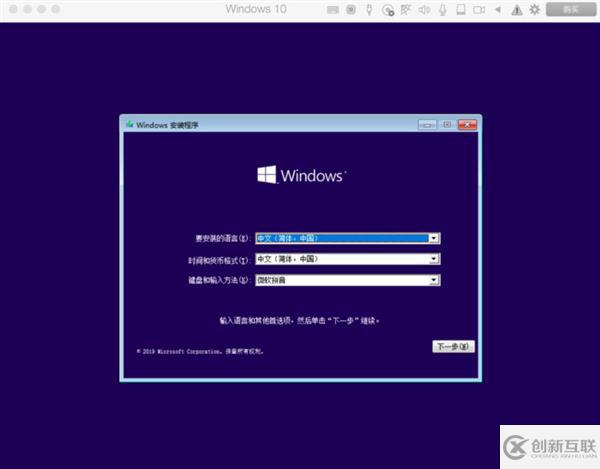The image size is (600, 469).
Task: Collapse toolbar icons with the left arrow
Action: 497,10
